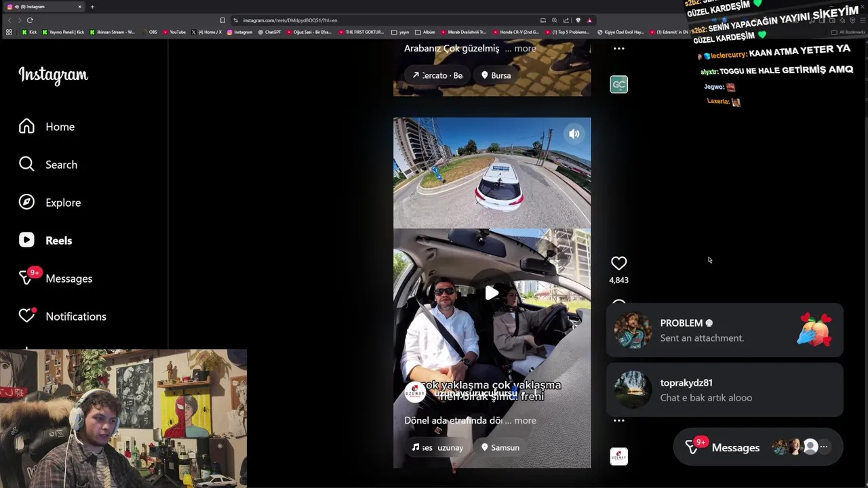Open toprakydz81's message notification

click(724, 390)
